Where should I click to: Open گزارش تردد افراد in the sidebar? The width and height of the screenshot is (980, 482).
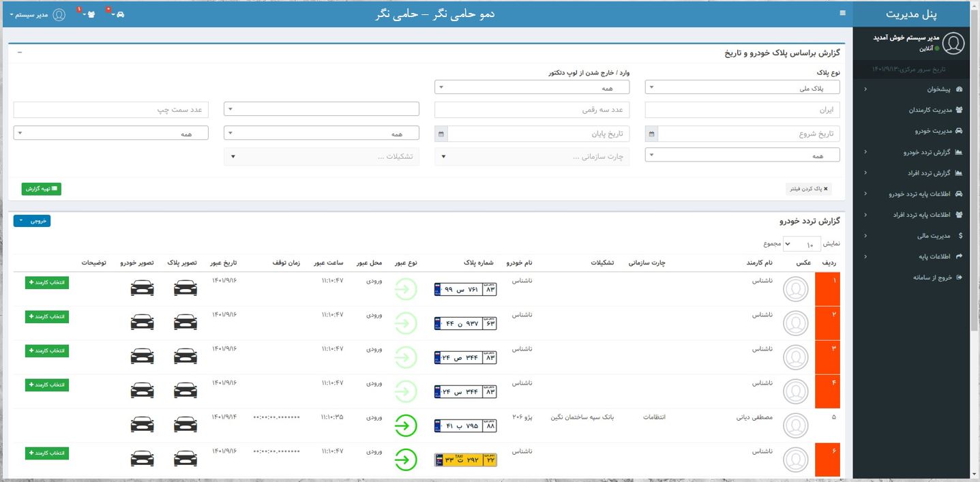[x=910, y=173]
